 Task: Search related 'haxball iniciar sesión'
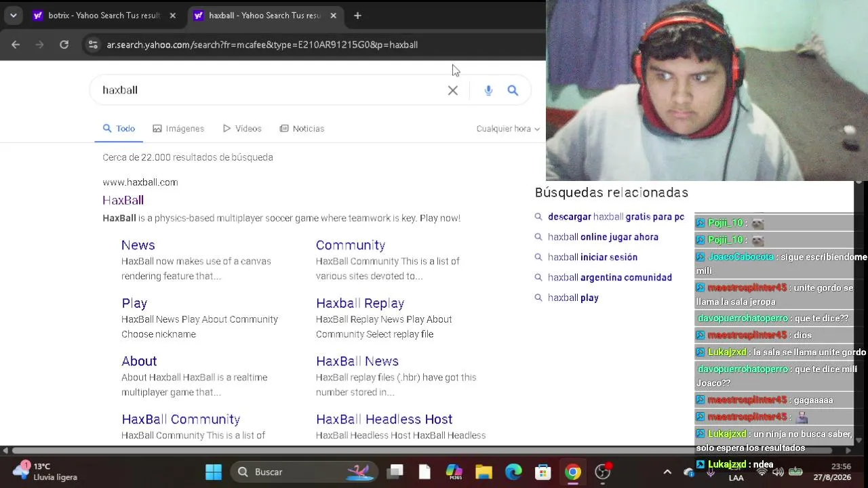coord(593,258)
